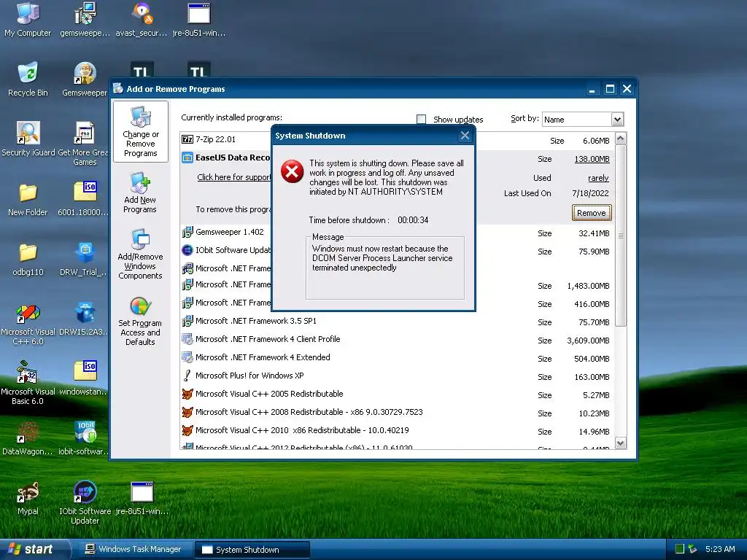Tick the Show updates checkbox
Screen dimensions: 747x560
[421, 119]
